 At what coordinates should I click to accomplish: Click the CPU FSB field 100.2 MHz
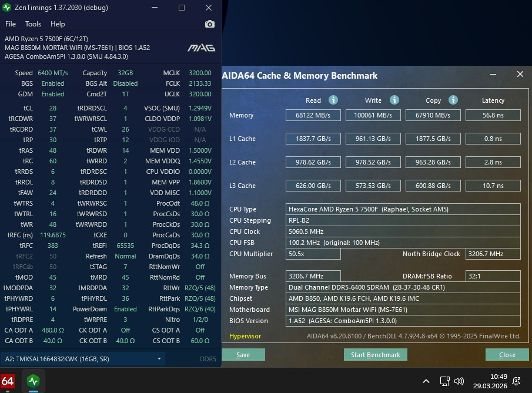403,243
